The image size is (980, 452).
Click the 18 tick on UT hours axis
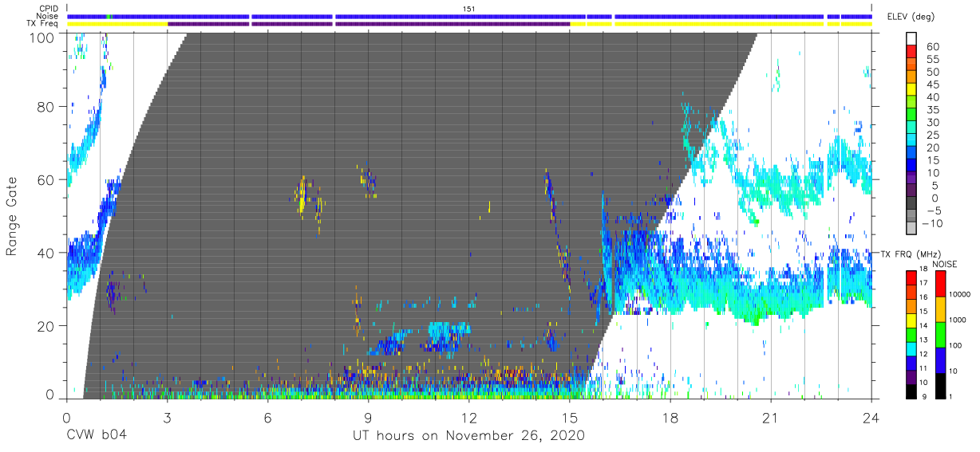pos(670,418)
